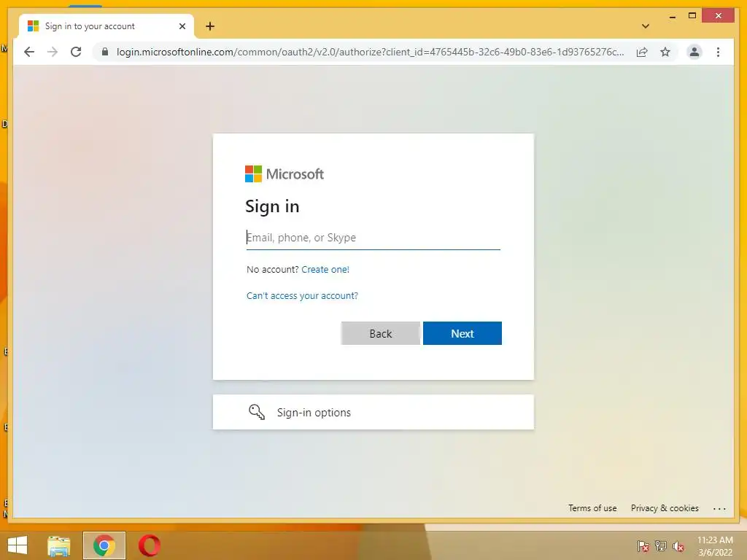747x560 pixels.
Task: Maximize the Chrome window
Action: (692, 16)
